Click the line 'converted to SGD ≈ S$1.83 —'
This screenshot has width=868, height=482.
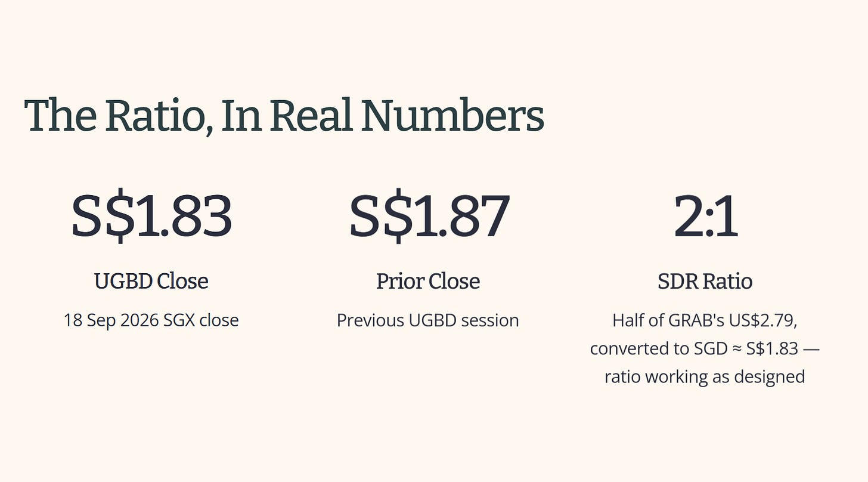pos(705,348)
